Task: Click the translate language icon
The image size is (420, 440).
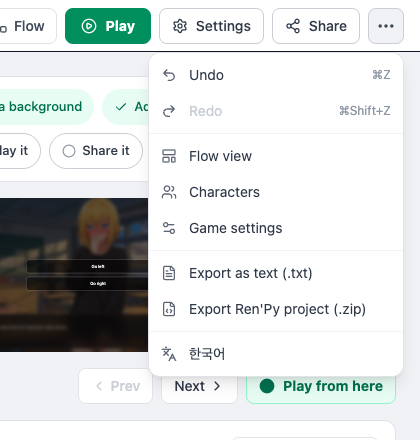Action: (169, 354)
